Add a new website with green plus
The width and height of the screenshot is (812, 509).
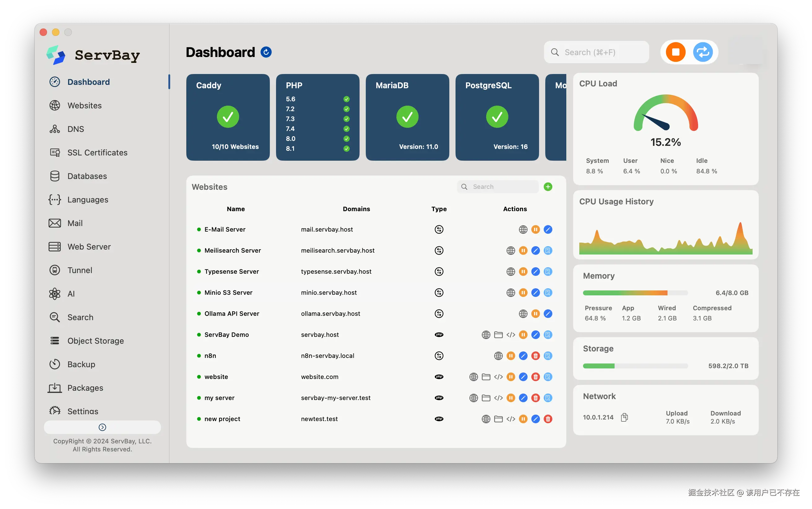pos(548,187)
